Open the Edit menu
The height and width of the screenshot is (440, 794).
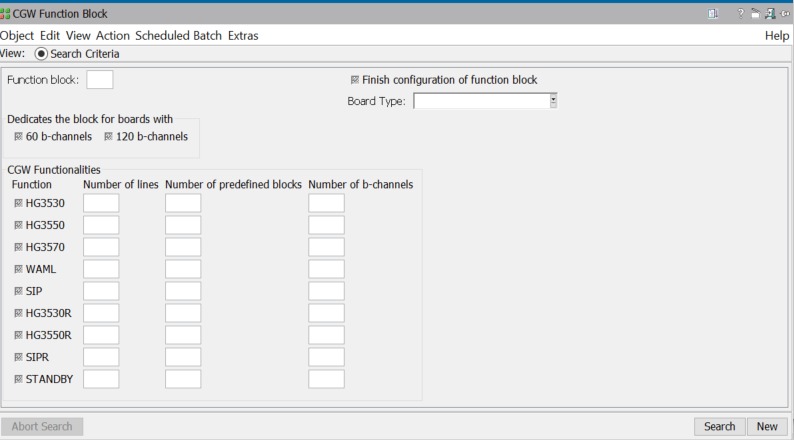pyautogui.click(x=50, y=35)
